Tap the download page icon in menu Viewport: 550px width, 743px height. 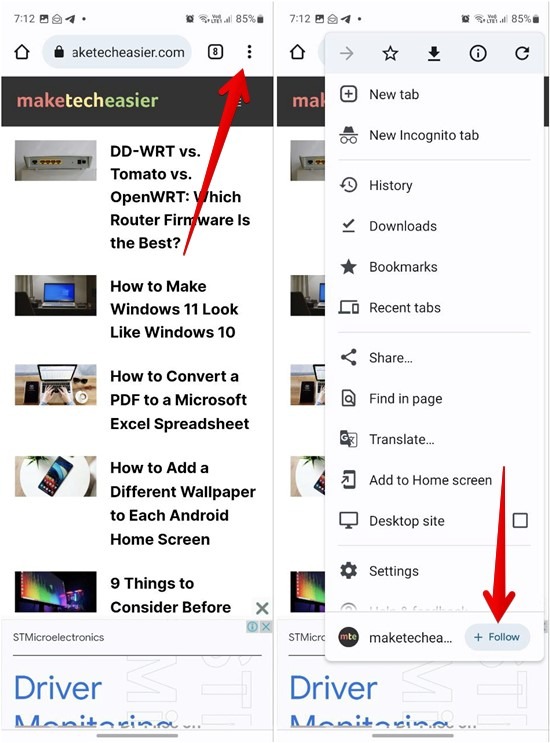433,54
